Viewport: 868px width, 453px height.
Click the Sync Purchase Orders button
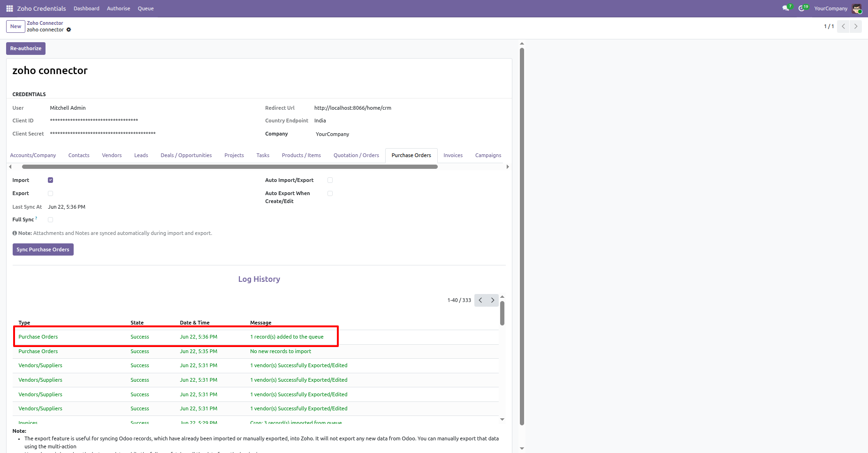coord(43,249)
